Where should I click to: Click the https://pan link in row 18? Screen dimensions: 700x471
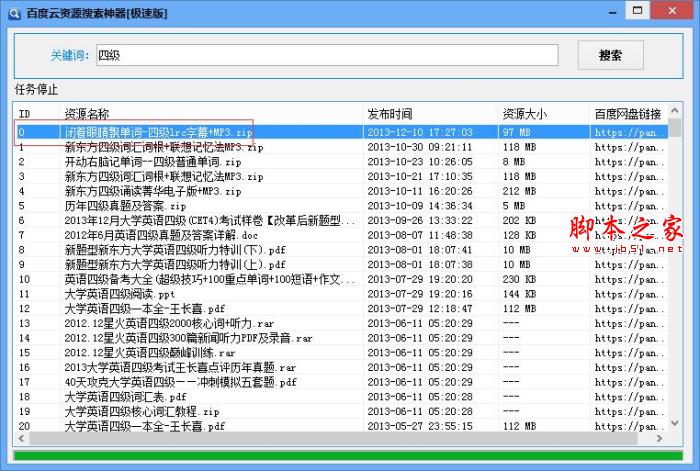point(629,397)
